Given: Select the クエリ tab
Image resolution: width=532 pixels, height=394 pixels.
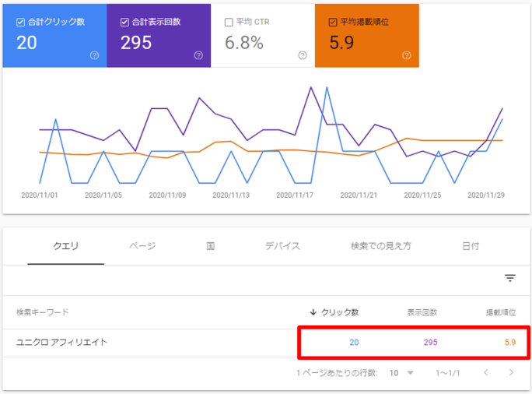Looking at the screenshot, I should [66, 246].
